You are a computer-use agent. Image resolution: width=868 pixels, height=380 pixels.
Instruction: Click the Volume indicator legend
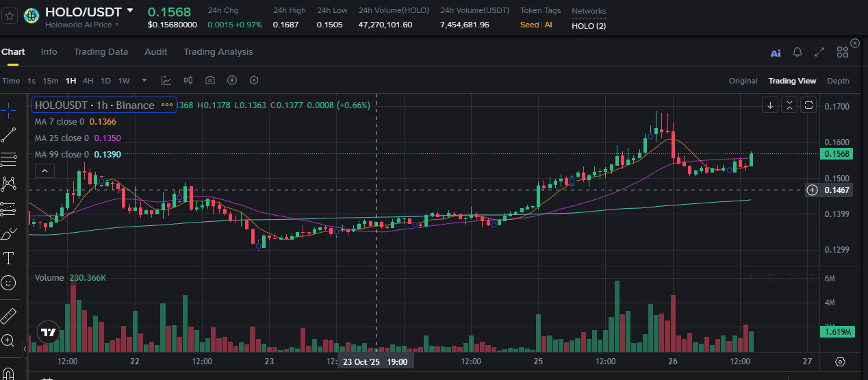[70, 278]
